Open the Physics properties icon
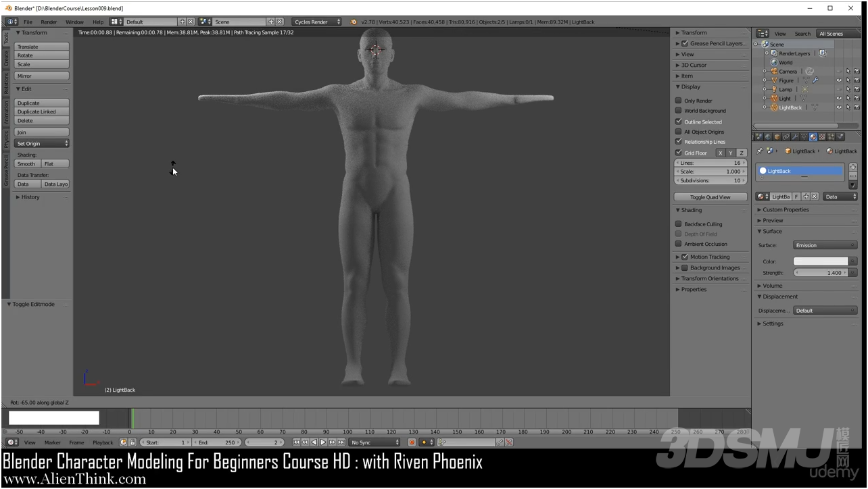Viewport: 868px width, 489px height. [840, 136]
